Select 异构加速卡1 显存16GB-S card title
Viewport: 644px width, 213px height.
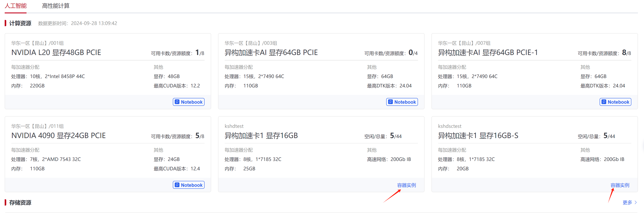pos(478,135)
